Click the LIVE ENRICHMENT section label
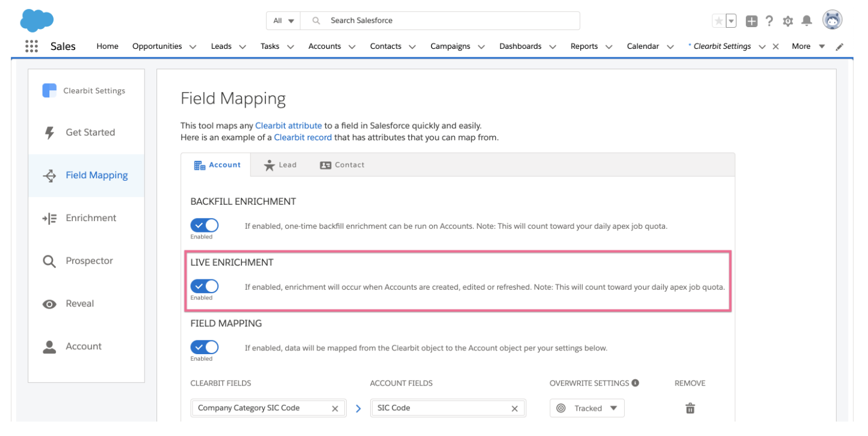868x436 pixels. click(232, 263)
